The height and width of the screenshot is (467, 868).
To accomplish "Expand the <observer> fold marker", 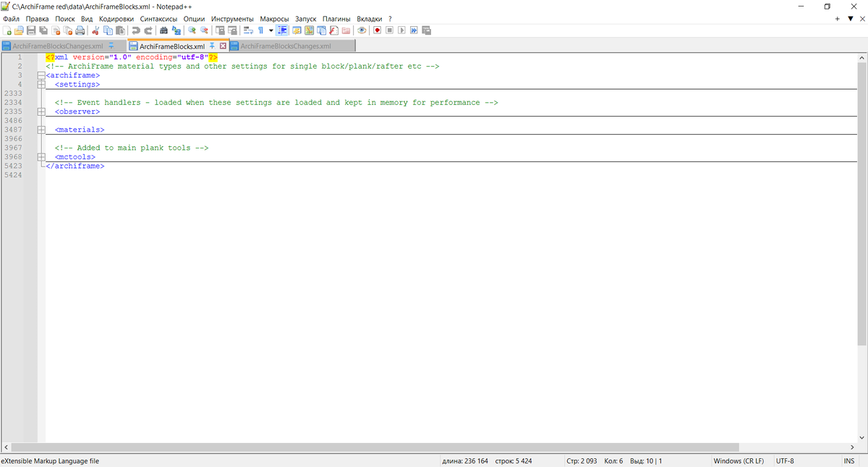I will 41,112.
